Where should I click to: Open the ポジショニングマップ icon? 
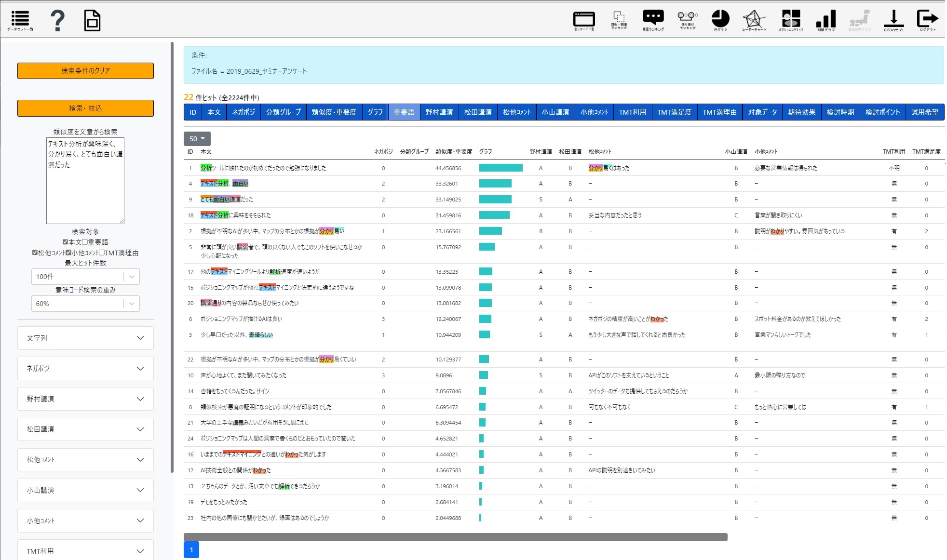coord(791,20)
